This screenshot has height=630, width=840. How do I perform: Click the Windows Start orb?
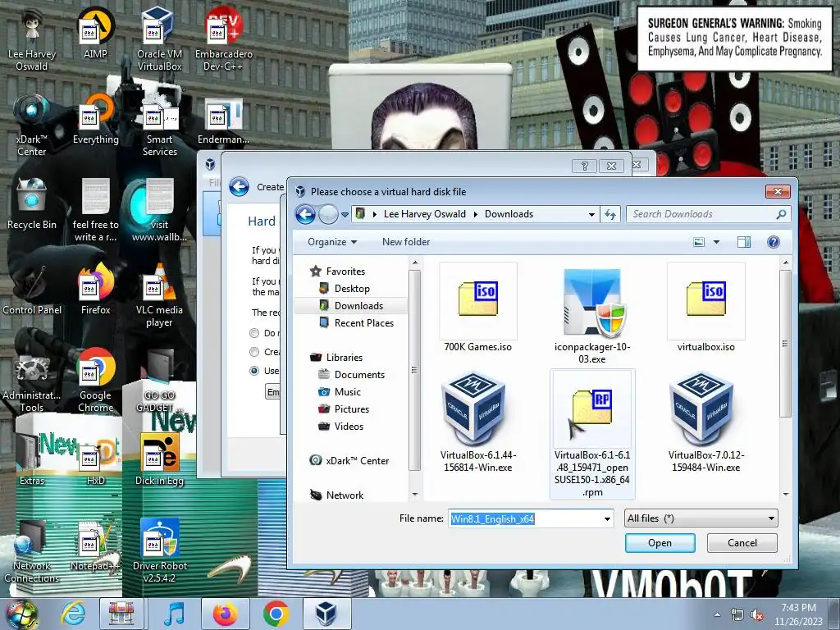(21, 614)
